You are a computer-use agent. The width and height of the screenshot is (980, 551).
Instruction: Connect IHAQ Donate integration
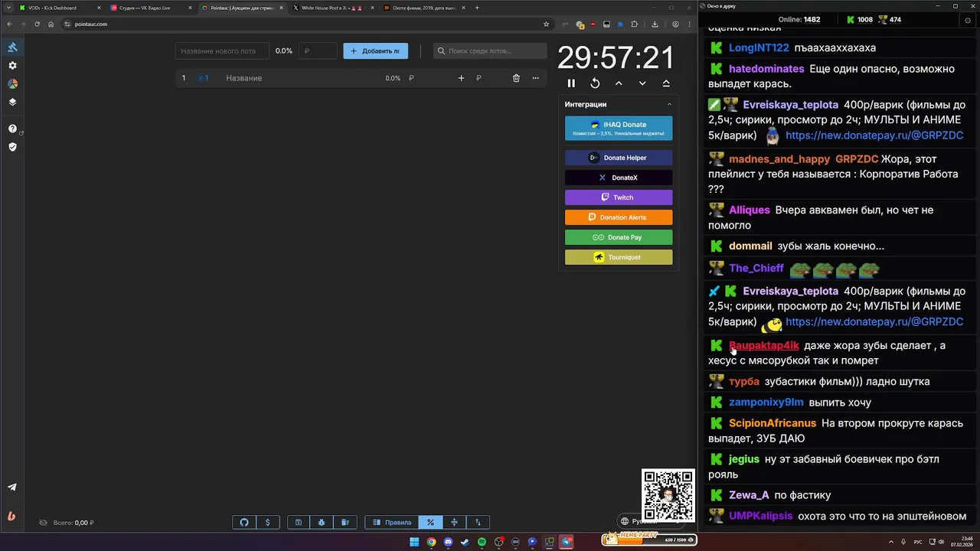pyautogui.click(x=619, y=128)
